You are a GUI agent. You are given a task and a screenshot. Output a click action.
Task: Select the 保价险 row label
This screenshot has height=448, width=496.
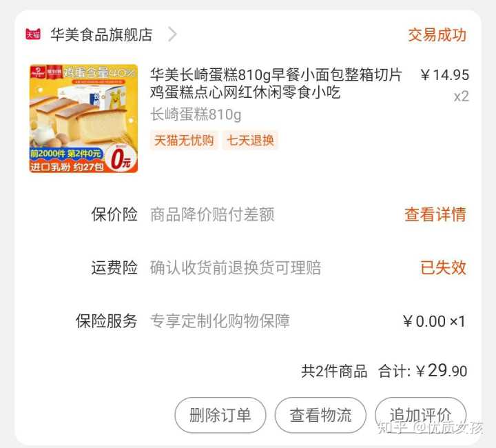pos(114,214)
